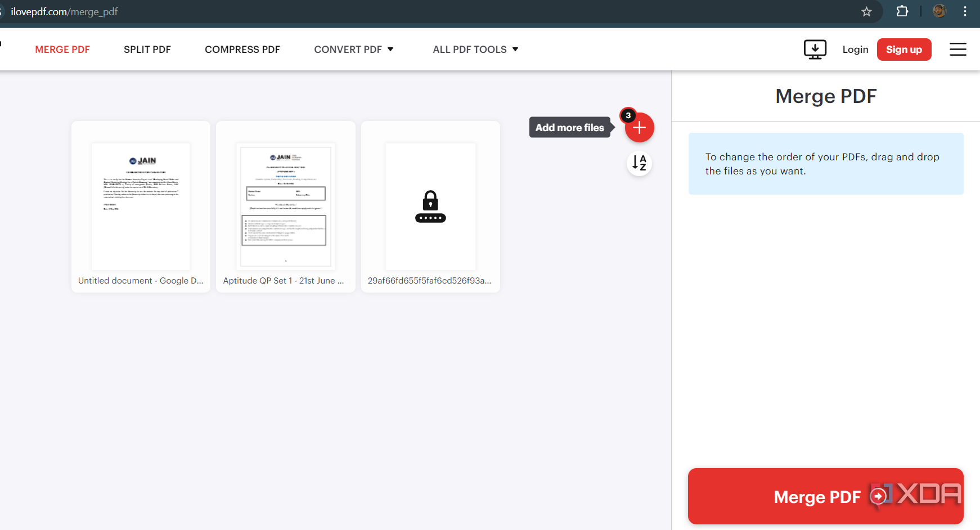Expand the Convert PDF dropdown
This screenshot has height=530, width=980.
coord(354,50)
